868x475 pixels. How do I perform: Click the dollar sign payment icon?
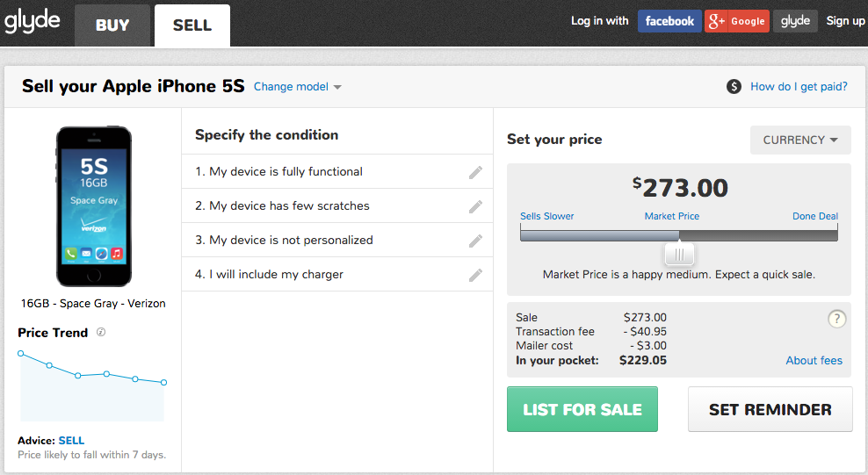click(x=734, y=86)
